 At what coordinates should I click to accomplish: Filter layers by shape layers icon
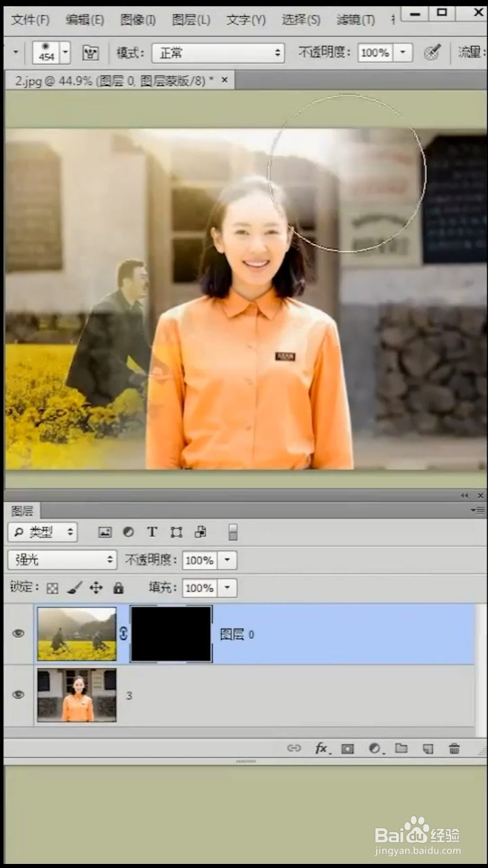click(176, 532)
